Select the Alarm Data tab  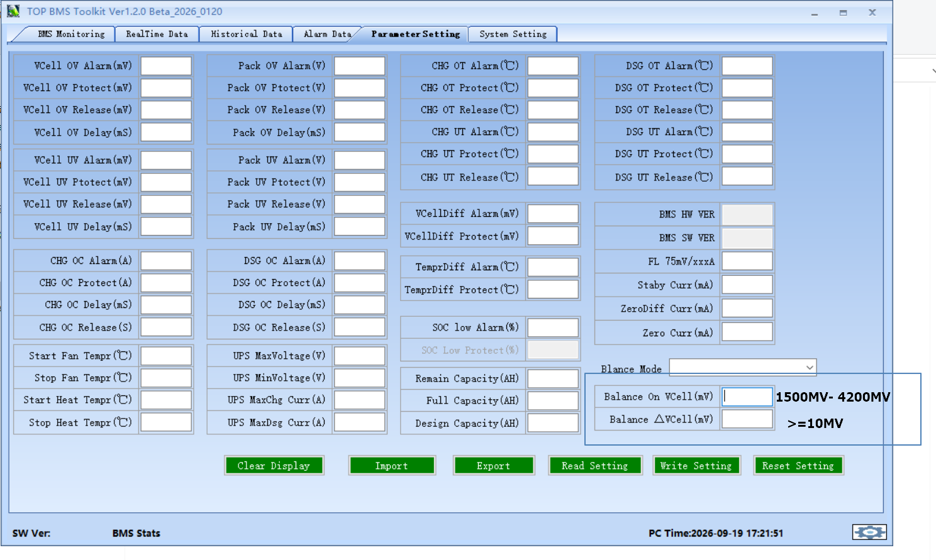327,34
